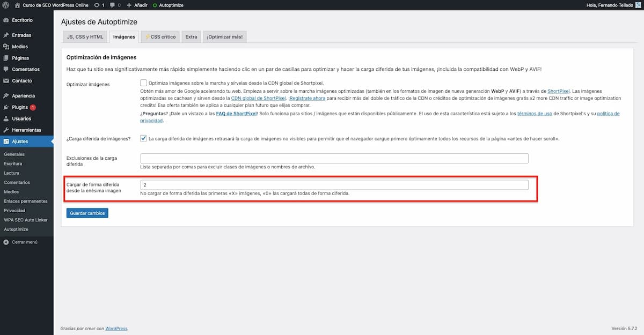The image size is (644, 335).
Task: Open Lectura settings submenu item
Action: click(12, 173)
